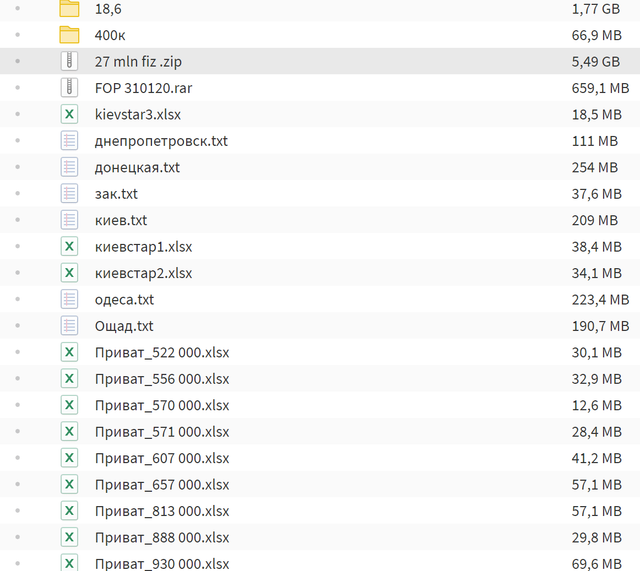Click the Excel icon of kievstar3.xlsx

click(x=69, y=114)
